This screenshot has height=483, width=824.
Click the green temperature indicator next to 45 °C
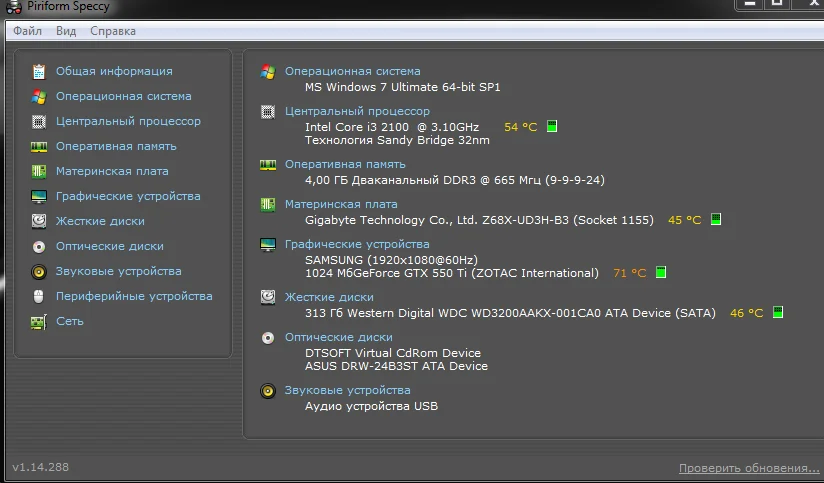pyautogui.click(x=716, y=219)
